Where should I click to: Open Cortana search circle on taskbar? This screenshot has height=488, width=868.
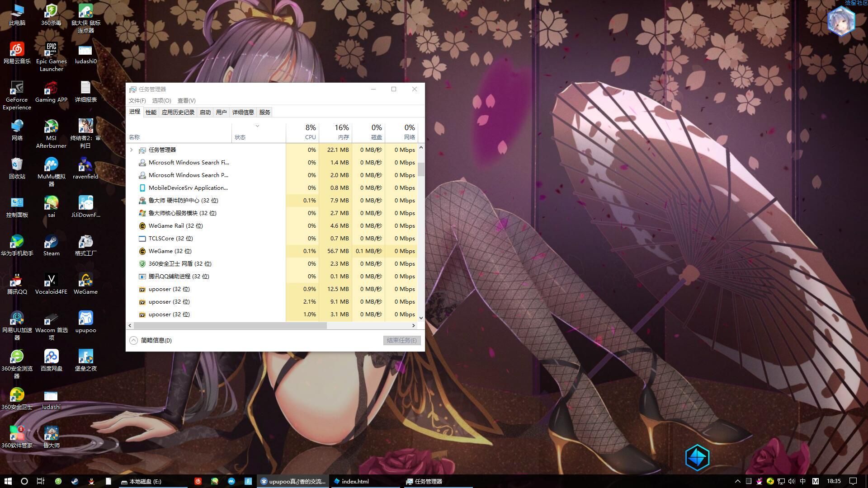pyautogui.click(x=24, y=481)
